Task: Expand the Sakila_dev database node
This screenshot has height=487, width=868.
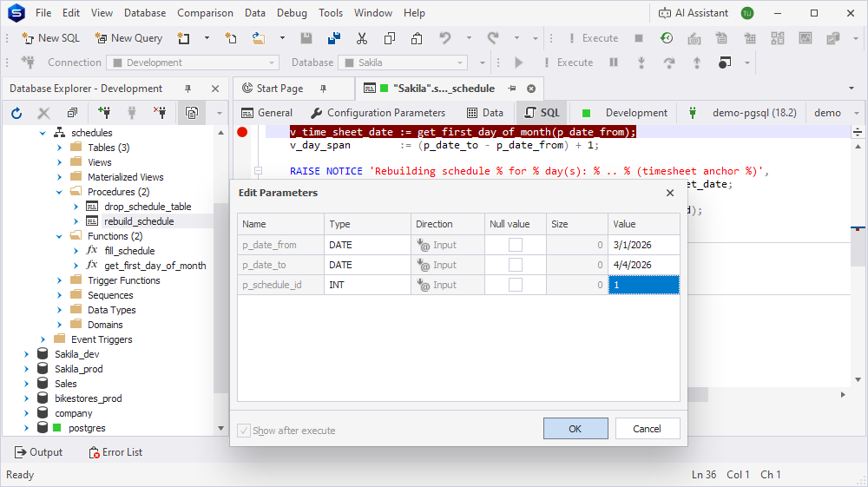Action: tap(26, 354)
